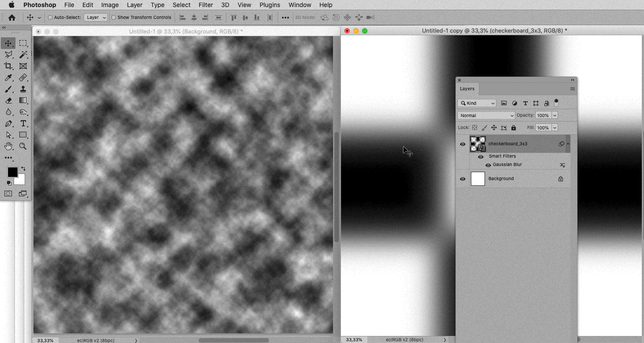Hide the checkerboard_3x3 layer
Viewport: 644px width, 343px height.
463,144
